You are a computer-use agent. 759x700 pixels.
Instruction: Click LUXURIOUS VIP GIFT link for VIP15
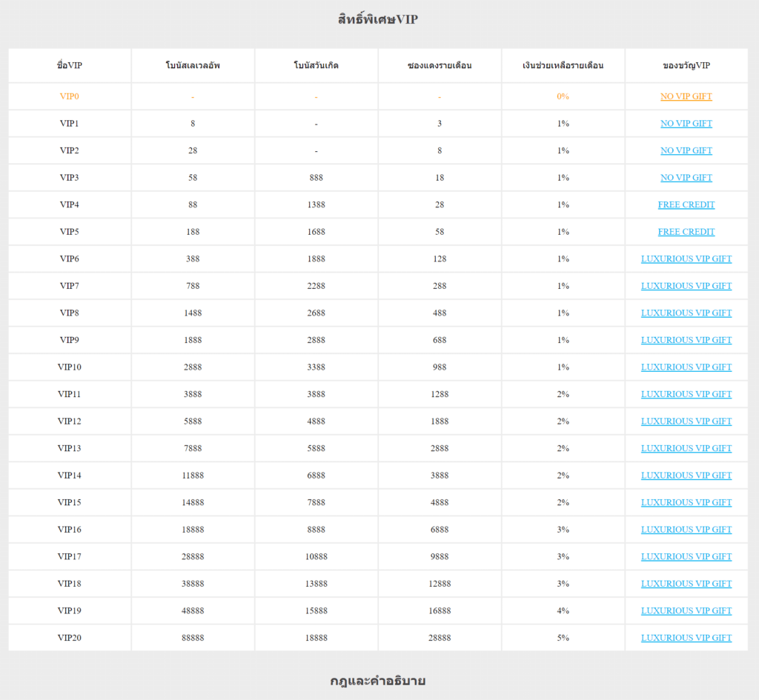tap(686, 502)
